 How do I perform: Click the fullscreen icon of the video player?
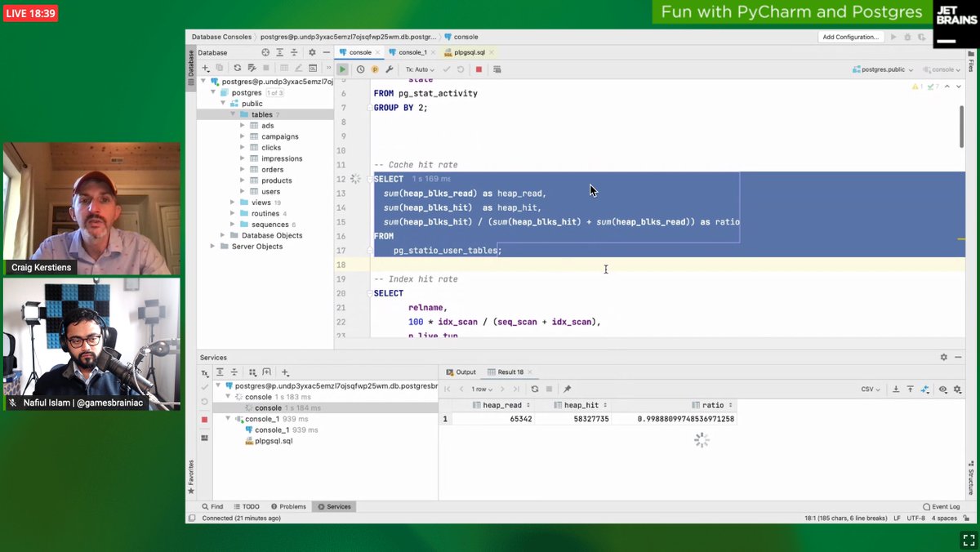[x=969, y=540]
